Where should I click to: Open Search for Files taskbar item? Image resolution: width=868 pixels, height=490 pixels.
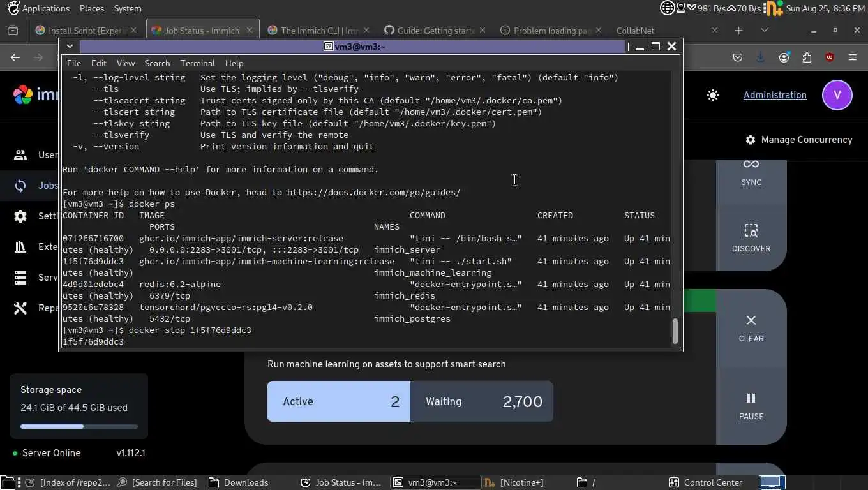158,482
